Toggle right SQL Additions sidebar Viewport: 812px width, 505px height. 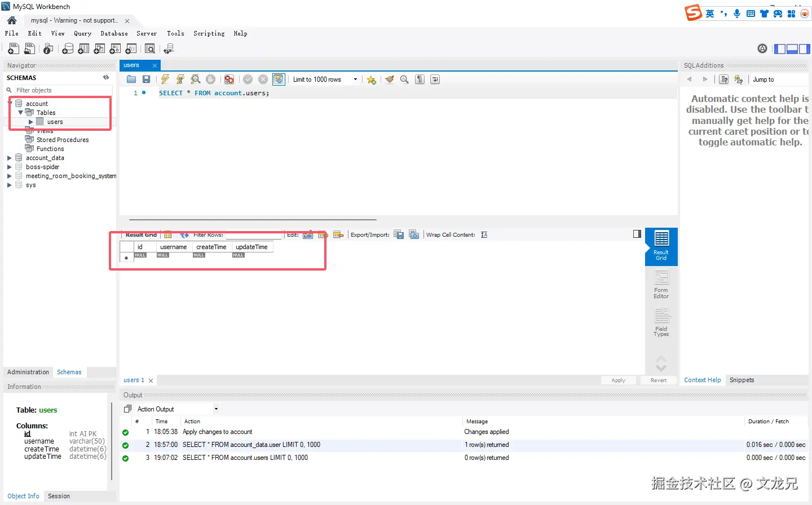[x=804, y=49]
